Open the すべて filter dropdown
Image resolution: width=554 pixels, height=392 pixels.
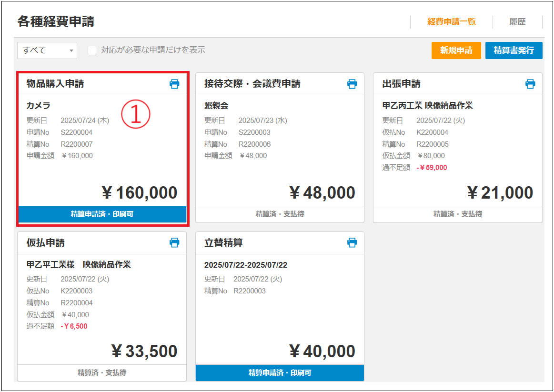click(x=47, y=50)
